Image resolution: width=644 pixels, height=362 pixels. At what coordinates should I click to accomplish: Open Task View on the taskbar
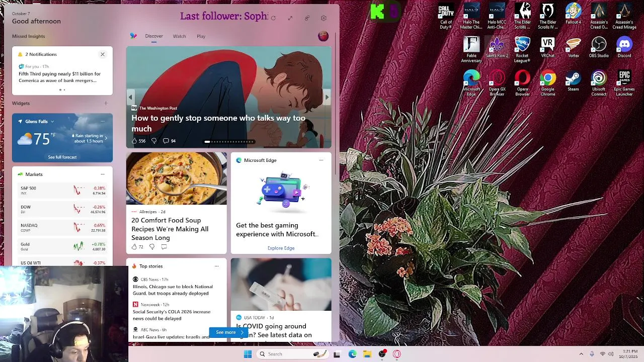click(x=337, y=354)
